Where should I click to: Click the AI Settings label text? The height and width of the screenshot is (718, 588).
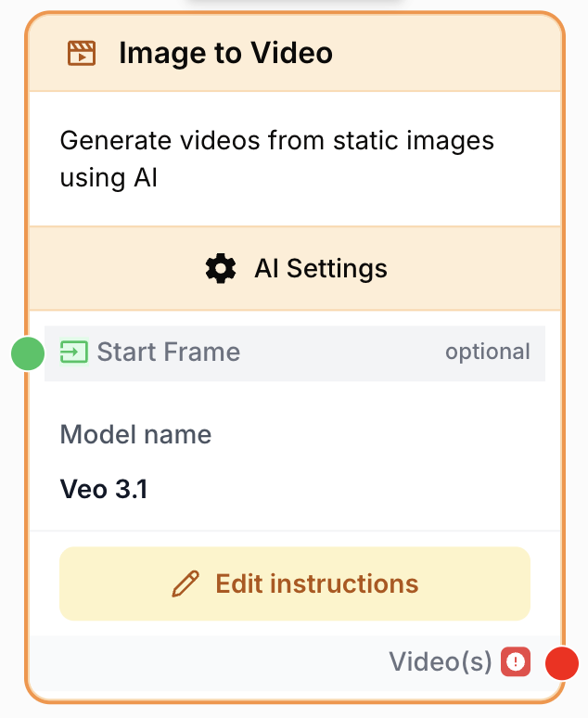321,268
